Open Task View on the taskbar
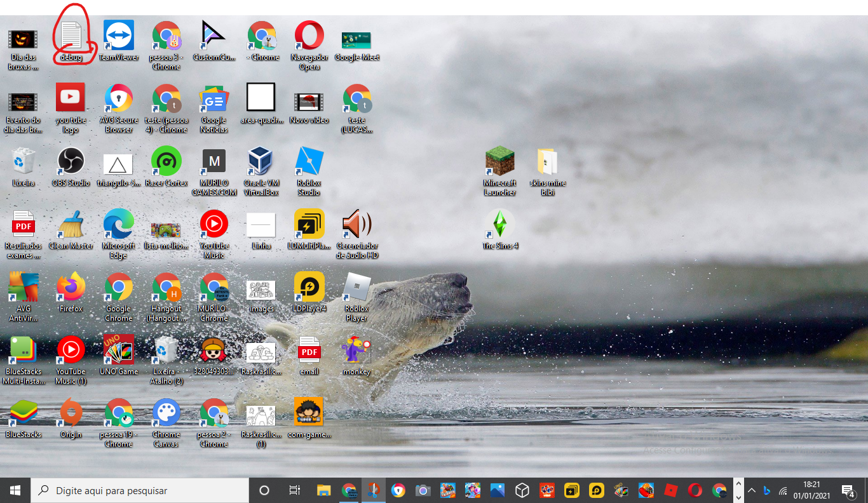Screen dimensions: 868x503 coord(294,490)
